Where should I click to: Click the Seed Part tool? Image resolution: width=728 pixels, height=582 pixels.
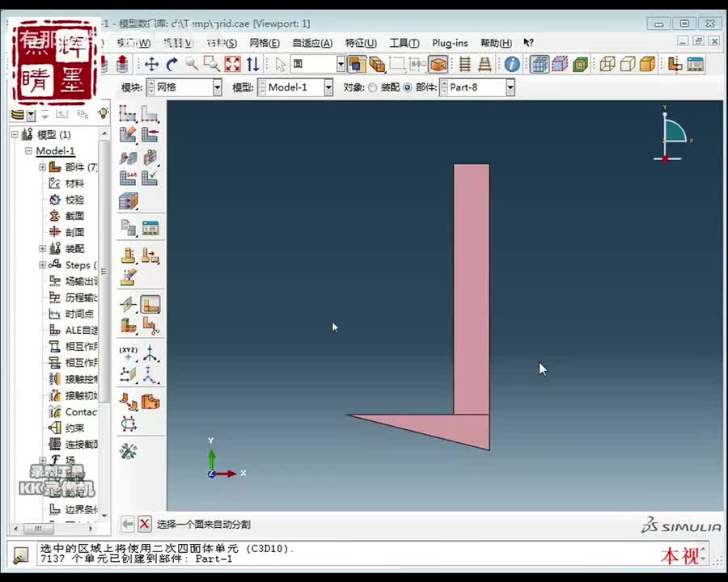pos(127,113)
